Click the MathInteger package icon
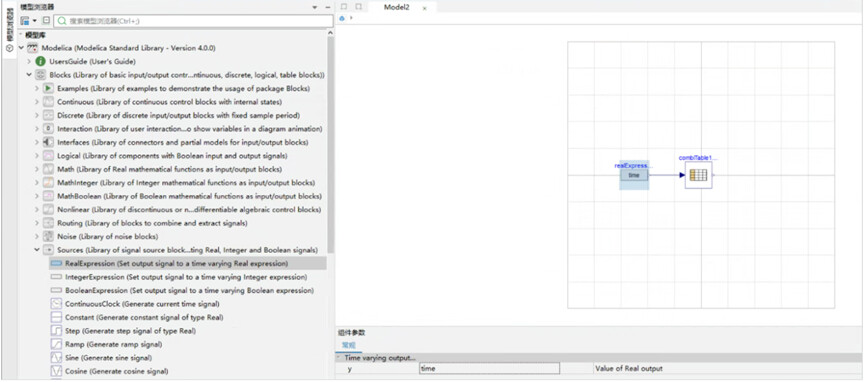The width and height of the screenshot is (864, 382). [48, 182]
